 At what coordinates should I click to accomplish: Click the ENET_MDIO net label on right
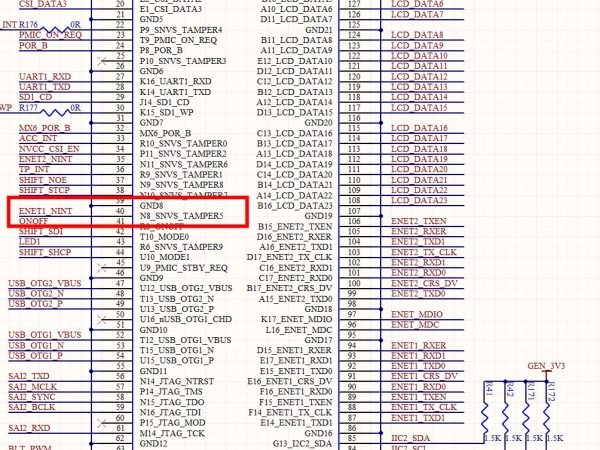tap(417, 314)
